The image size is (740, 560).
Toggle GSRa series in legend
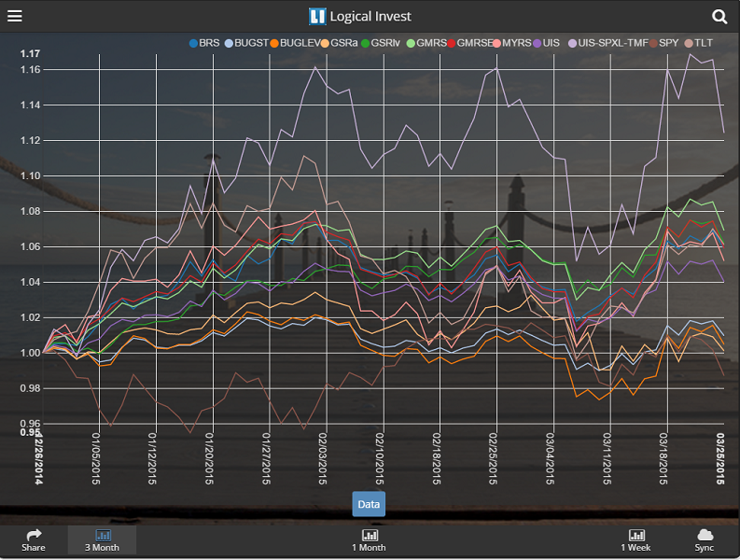coord(339,43)
